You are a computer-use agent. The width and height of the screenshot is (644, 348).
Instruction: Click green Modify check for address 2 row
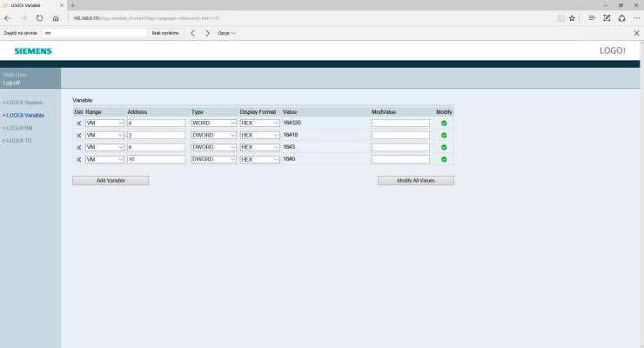point(444,136)
